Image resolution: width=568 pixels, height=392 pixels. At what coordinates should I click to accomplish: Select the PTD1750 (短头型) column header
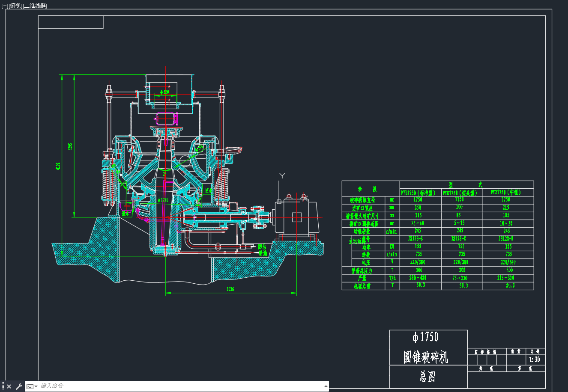coord(460,193)
